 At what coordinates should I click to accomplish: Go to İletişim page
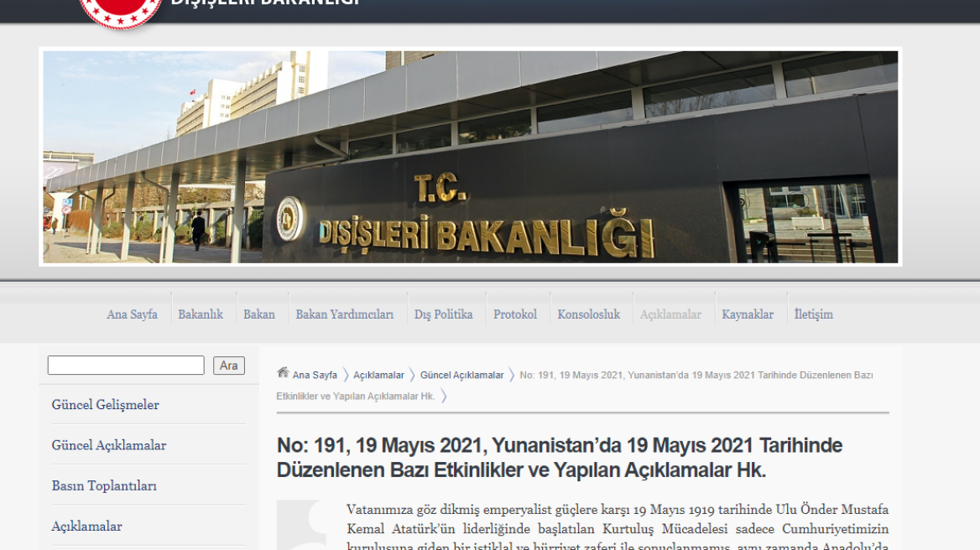click(x=813, y=314)
